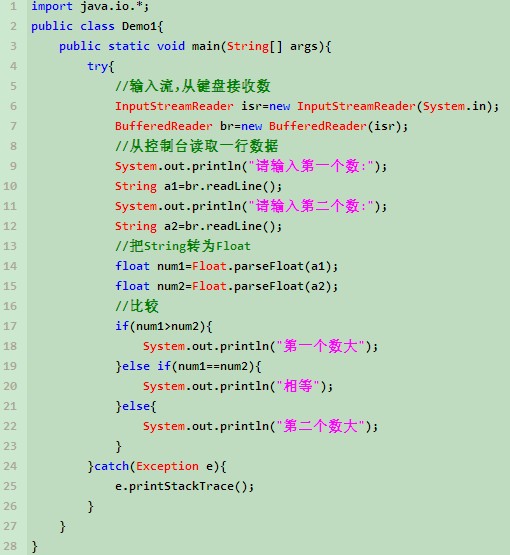Click string '相等' on line 20
The height and width of the screenshot is (555, 510).
coord(298,386)
